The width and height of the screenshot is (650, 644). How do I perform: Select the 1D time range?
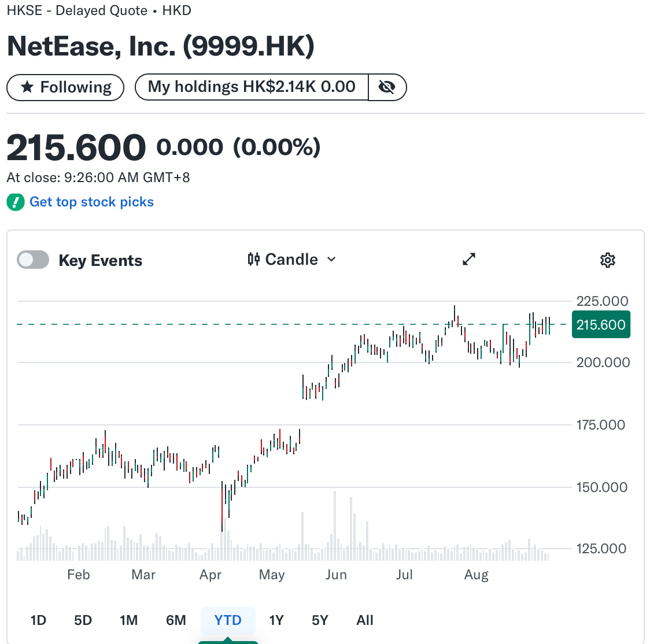pos(38,620)
